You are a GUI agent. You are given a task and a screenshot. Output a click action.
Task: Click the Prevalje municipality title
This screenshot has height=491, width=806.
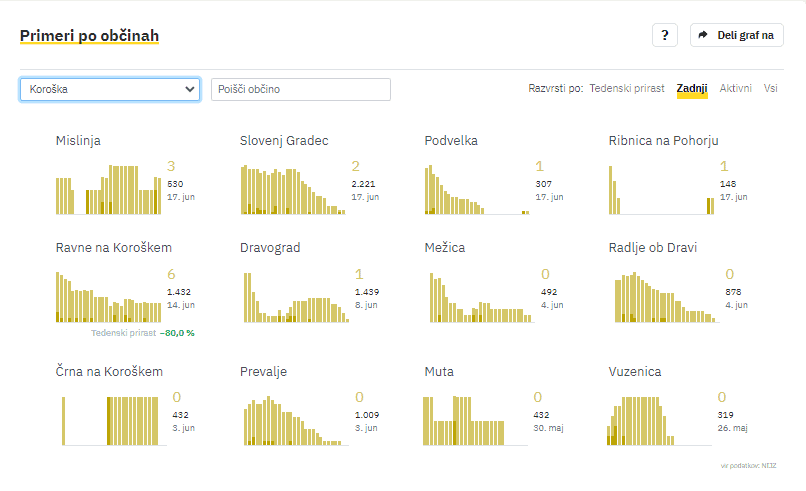click(x=263, y=372)
